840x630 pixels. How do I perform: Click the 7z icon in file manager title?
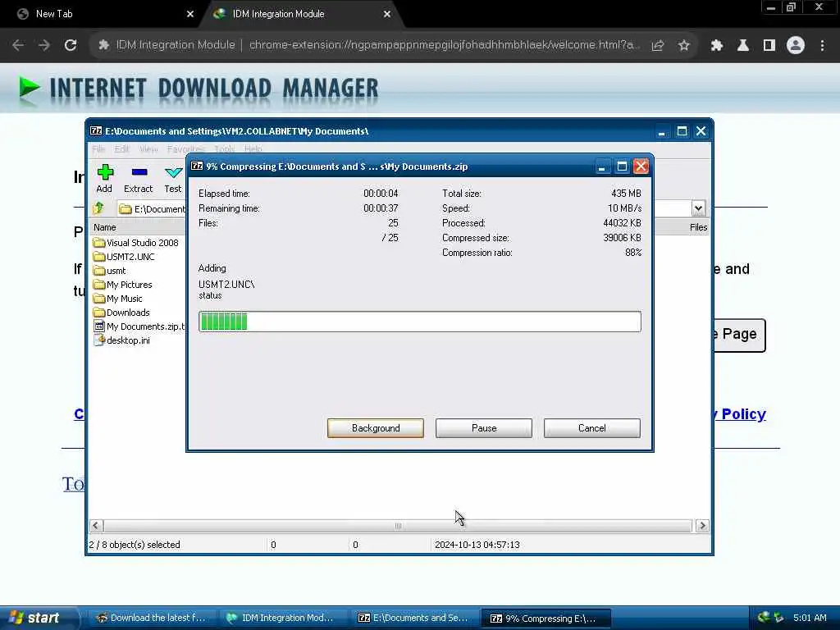click(x=96, y=130)
